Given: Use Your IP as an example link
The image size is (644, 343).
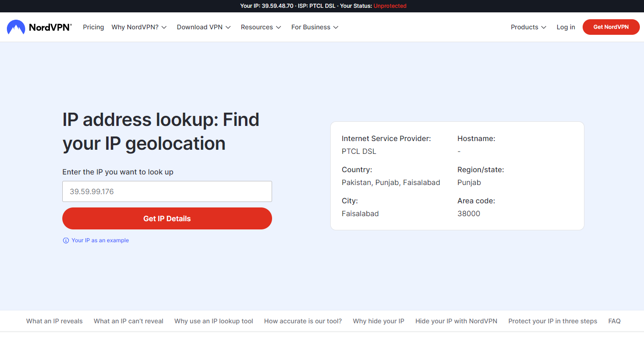Looking at the screenshot, I should [100, 240].
